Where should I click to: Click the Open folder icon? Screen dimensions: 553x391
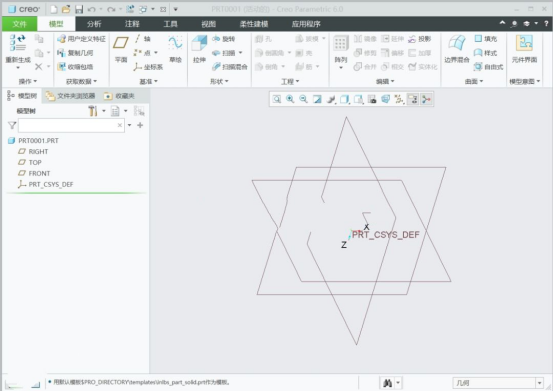tap(66, 9)
